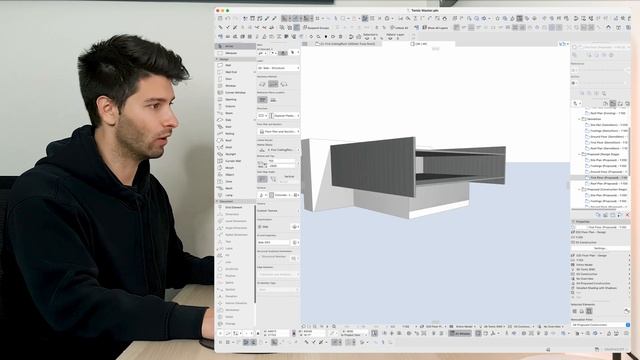Select the Zone tool
This screenshot has height=360, width=640.
click(235, 182)
